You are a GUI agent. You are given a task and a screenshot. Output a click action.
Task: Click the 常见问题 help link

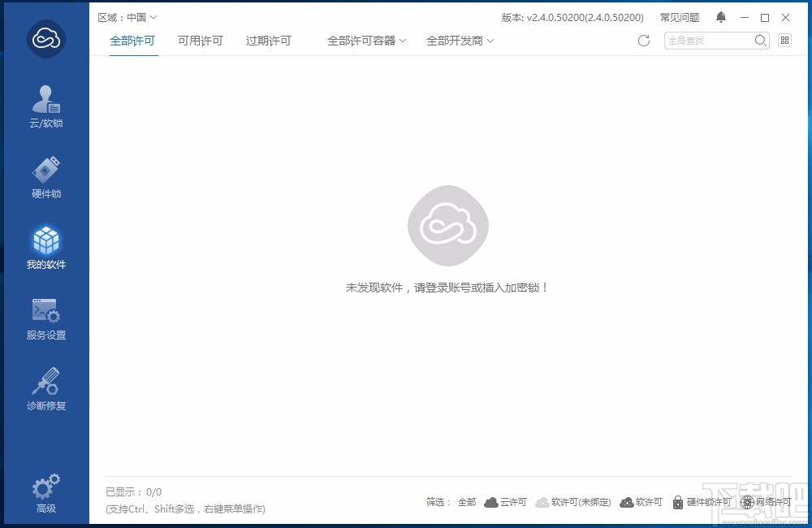click(680, 16)
